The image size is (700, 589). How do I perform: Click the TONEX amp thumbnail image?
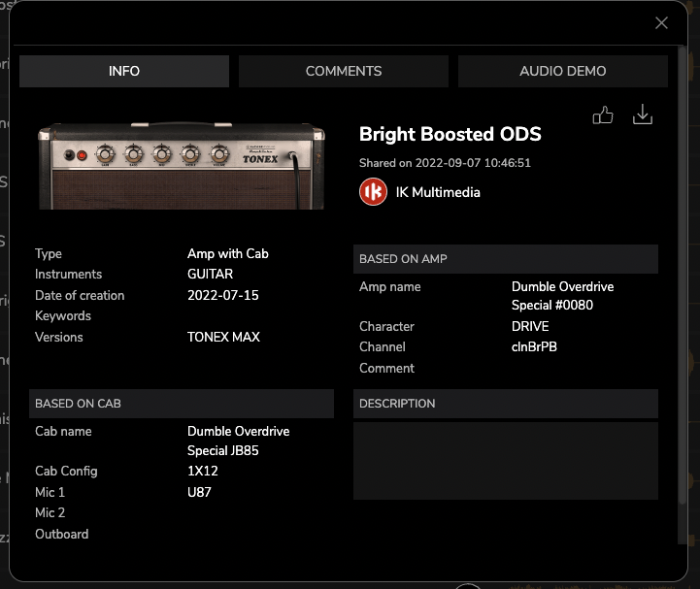click(x=182, y=165)
